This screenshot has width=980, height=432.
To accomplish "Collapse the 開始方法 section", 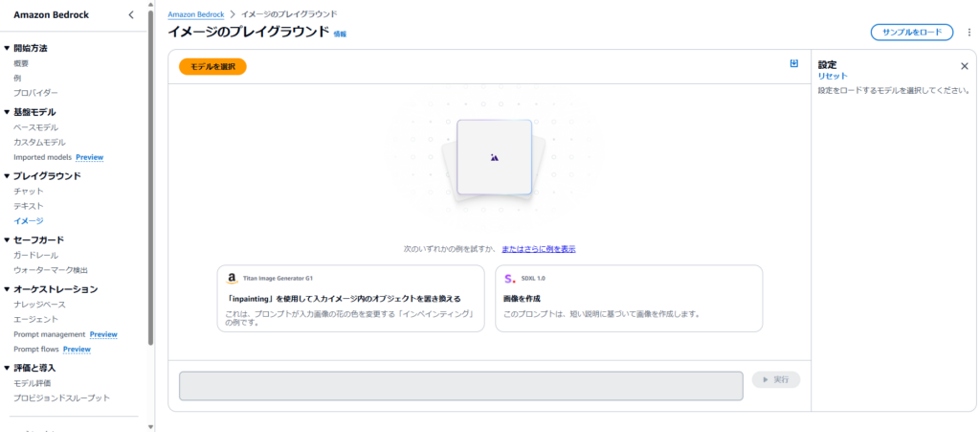I will coord(7,48).
